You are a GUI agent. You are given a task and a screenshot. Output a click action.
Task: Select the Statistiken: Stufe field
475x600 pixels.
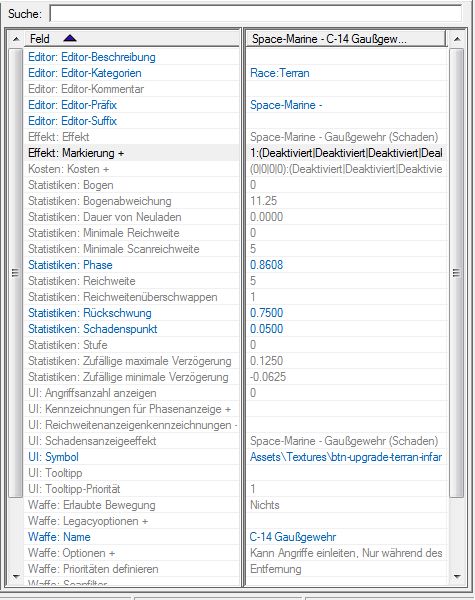132,345
